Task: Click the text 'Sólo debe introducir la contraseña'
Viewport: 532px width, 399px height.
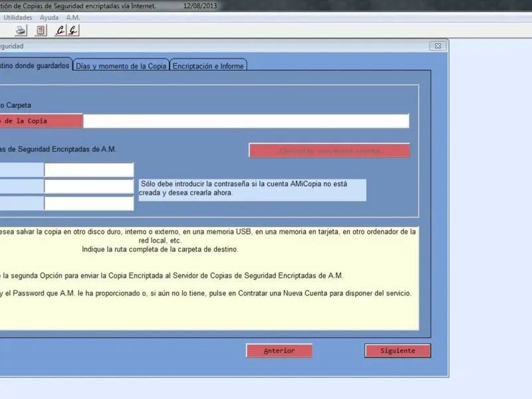Action: coord(195,184)
